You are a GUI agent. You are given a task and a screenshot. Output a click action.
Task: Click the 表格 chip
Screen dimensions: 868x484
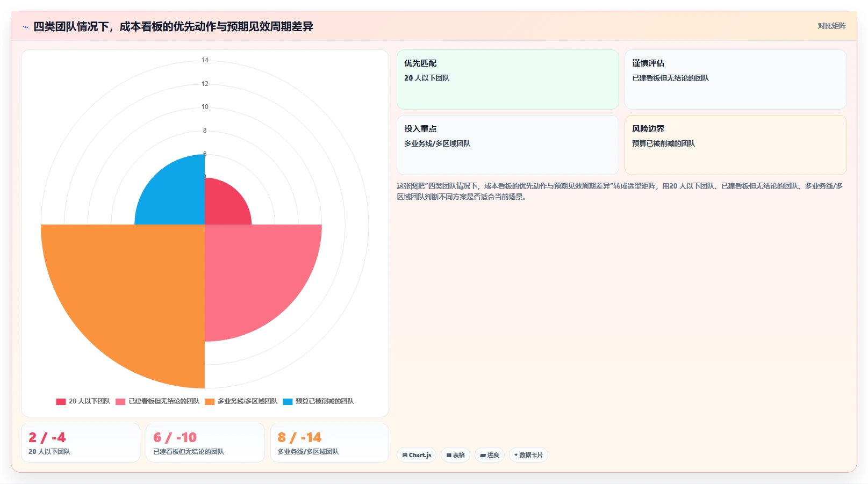tap(456, 455)
